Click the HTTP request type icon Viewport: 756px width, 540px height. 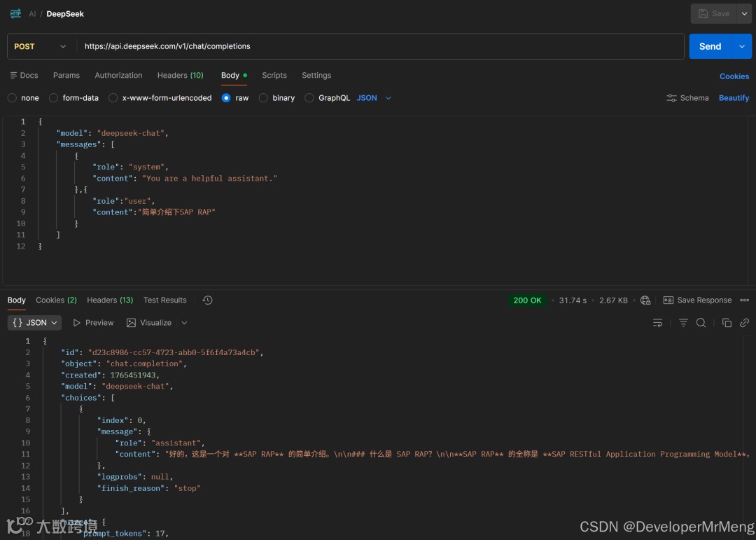[x=15, y=13]
